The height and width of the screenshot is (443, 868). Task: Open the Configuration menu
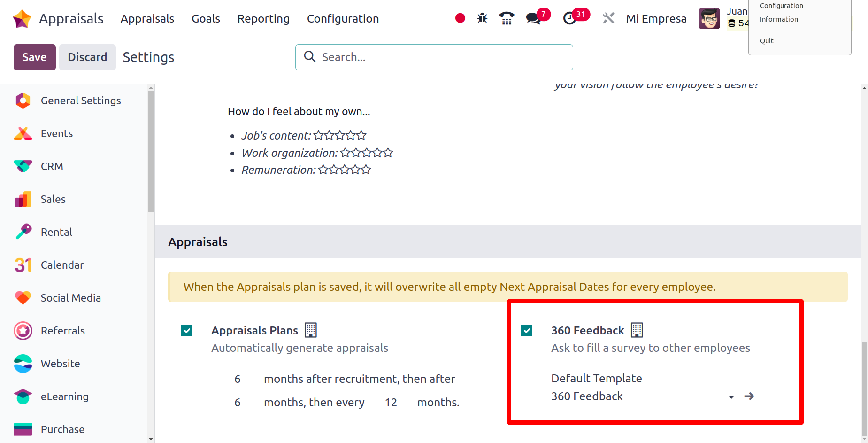[x=343, y=19]
